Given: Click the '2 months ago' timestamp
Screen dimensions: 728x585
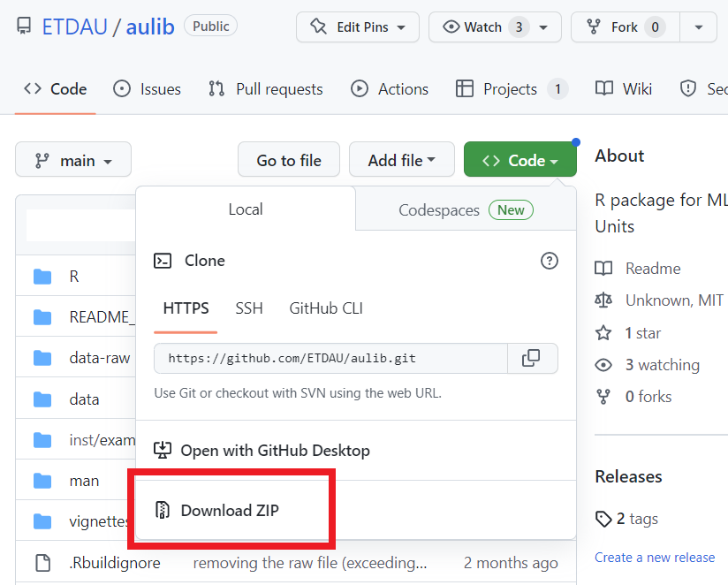Looking at the screenshot, I should (x=511, y=563).
